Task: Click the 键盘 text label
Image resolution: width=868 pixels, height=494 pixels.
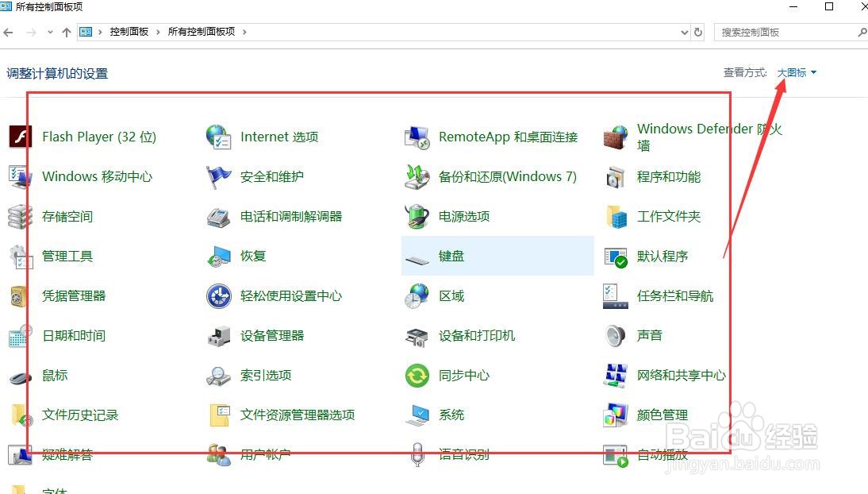Action: pos(451,257)
